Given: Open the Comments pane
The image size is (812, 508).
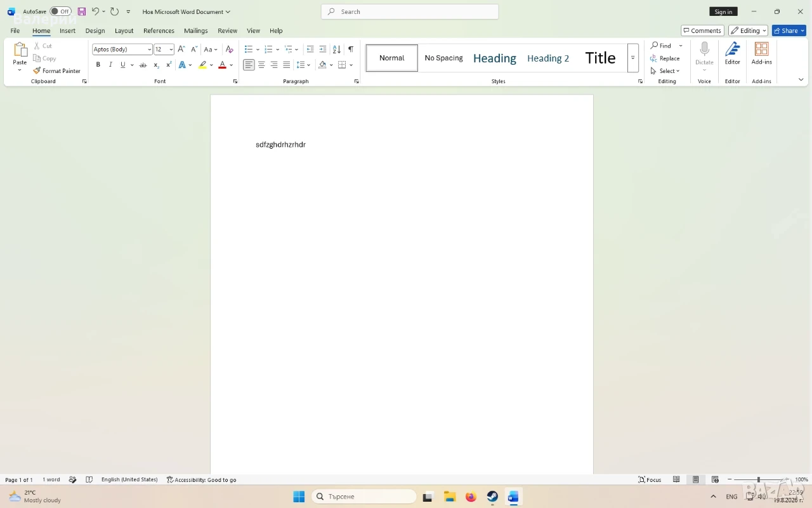Looking at the screenshot, I should pos(702,30).
